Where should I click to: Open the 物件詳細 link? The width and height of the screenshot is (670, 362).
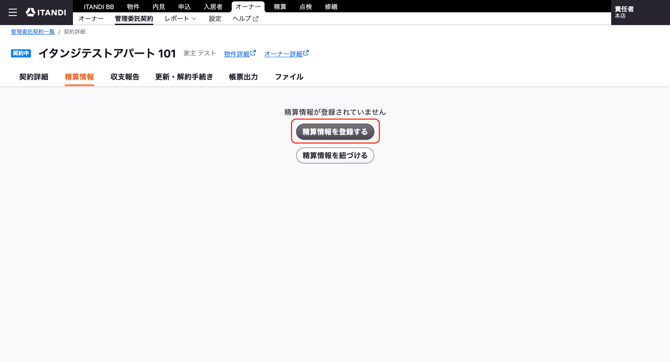240,54
